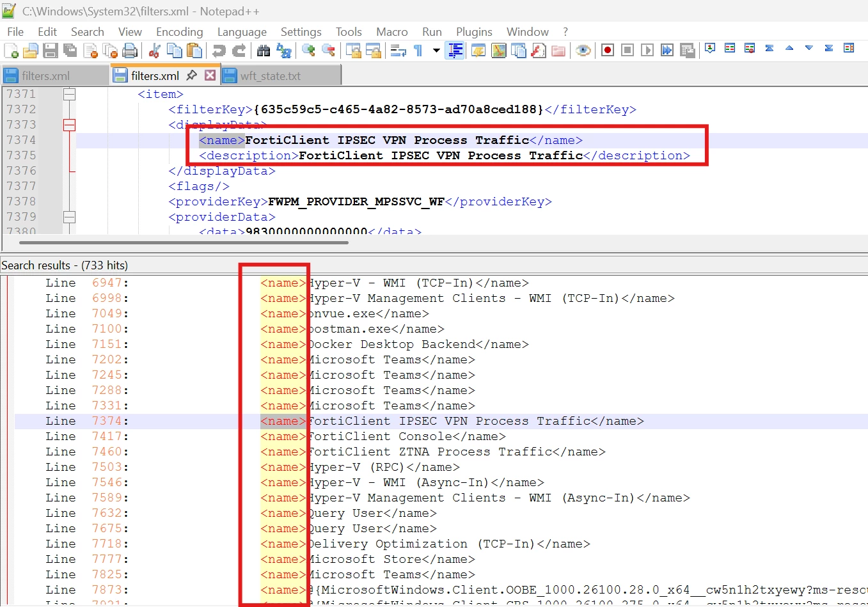Open a file via folder toolbar icon
868x607 pixels.
point(31,51)
